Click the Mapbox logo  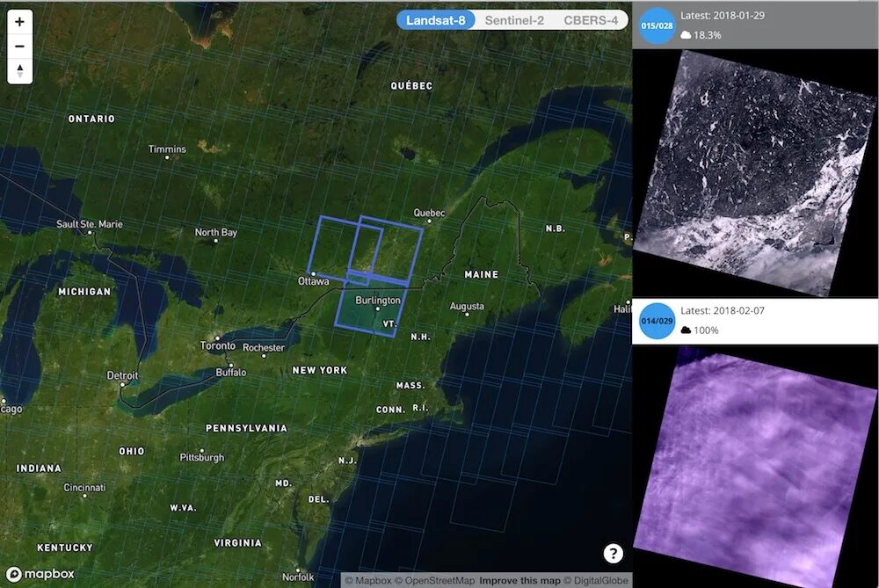pyautogui.click(x=40, y=574)
